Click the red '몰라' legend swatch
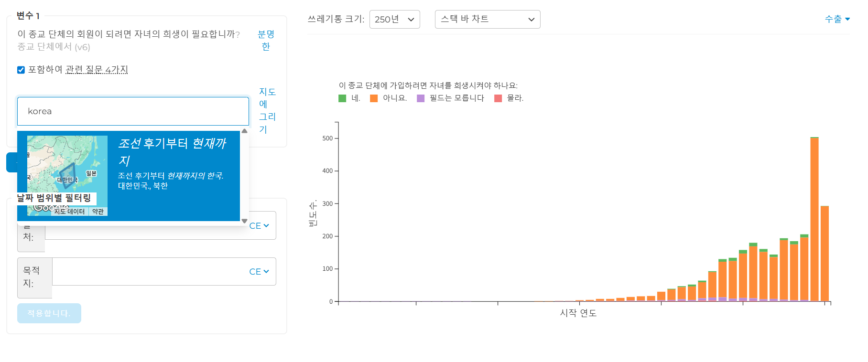The height and width of the screenshot is (362, 868). (x=498, y=98)
